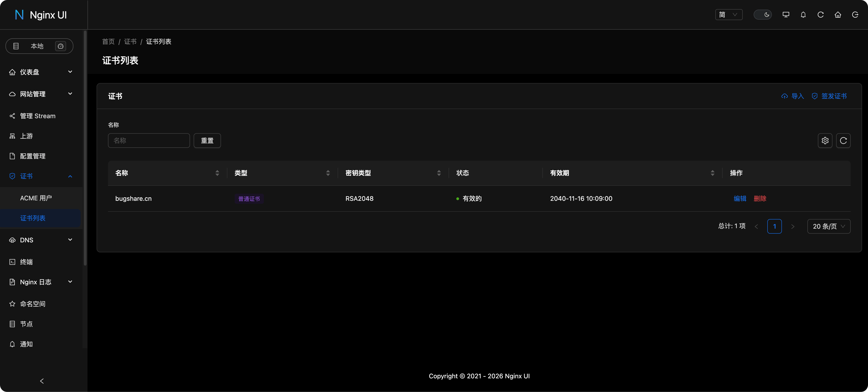Click the dashboard gauge icon beside 本地
This screenshot has height=392, width=868.
pos(61,46)
